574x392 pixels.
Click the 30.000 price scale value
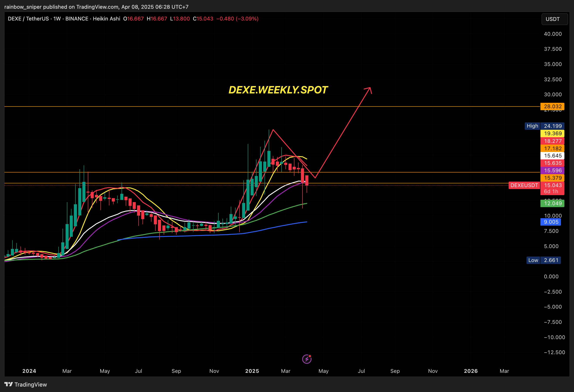(x=553, y=95)
